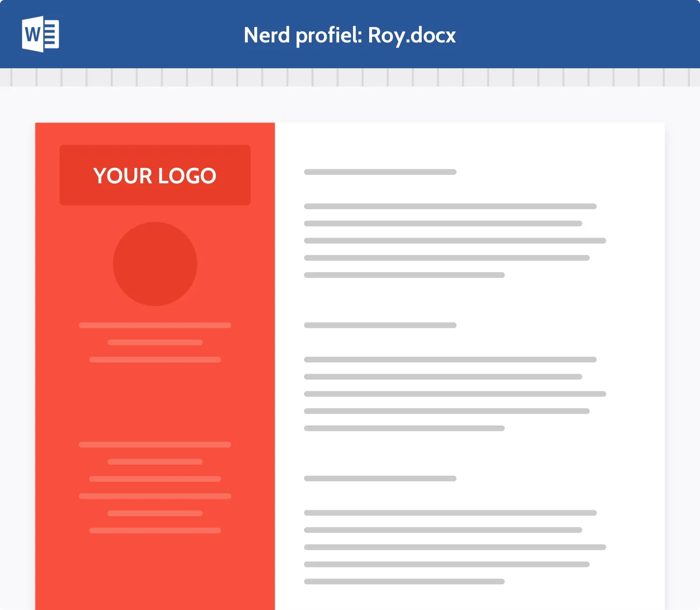Click the horizontal ruler below the title bar
This screenshot has width=700, height=610.
pos(350,77)
